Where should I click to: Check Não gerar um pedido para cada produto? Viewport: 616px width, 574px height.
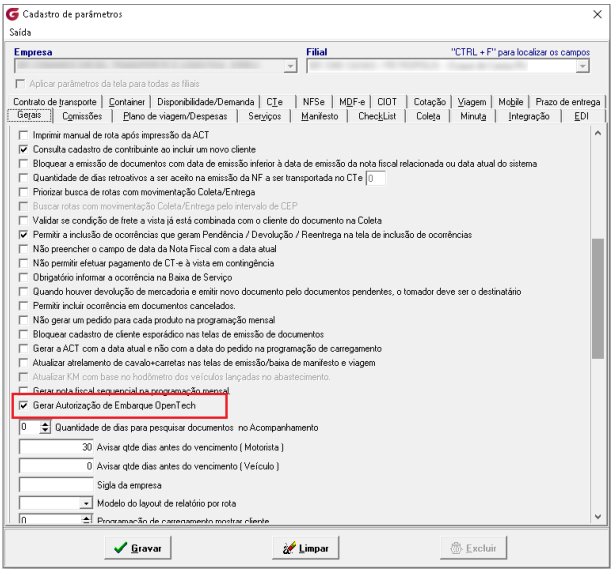[24, 320]
